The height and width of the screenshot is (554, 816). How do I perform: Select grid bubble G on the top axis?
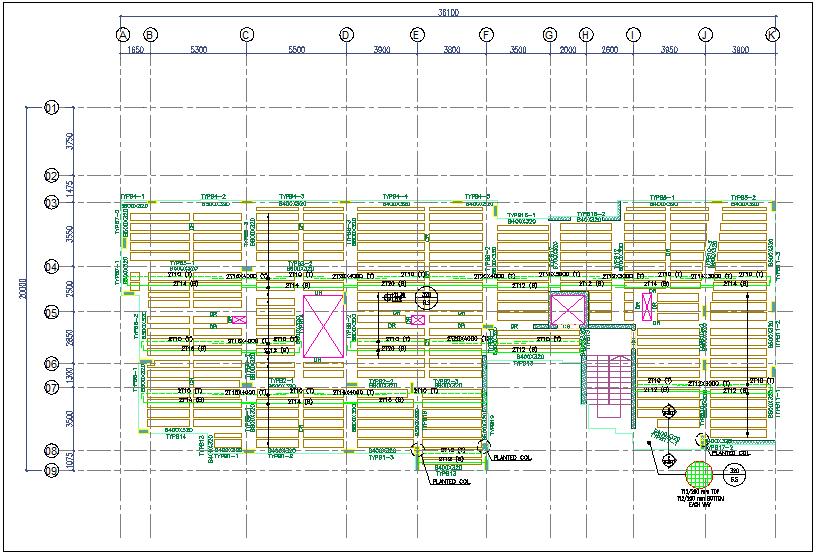[550, 35]
